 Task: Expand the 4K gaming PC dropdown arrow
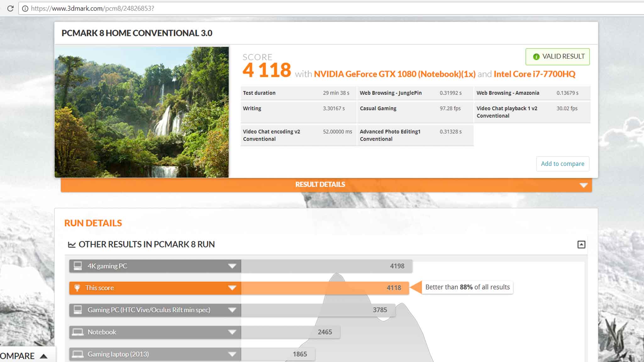(x=232, y=266)
